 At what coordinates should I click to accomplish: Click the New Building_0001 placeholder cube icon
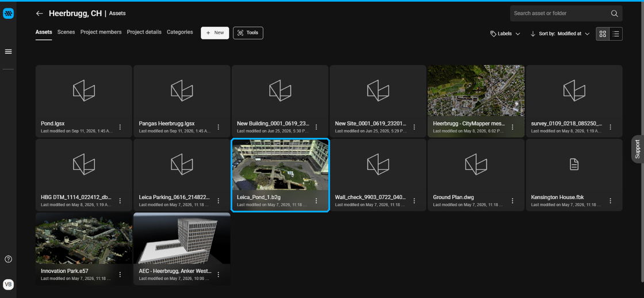coord(280,91)
